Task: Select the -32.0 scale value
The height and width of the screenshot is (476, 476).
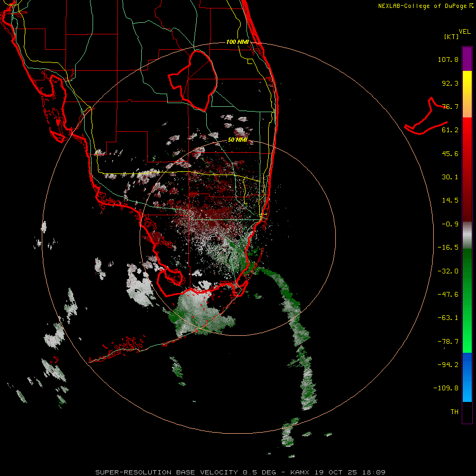Action: (x=448, y=271)
